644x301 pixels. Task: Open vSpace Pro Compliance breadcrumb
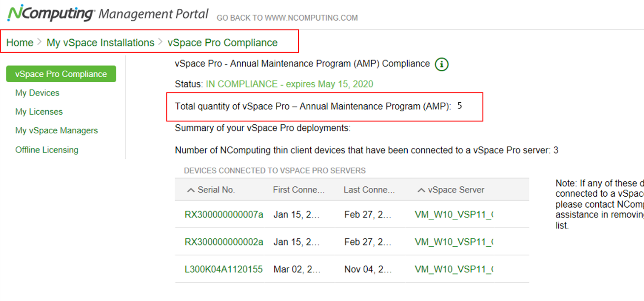pos(223,43)
